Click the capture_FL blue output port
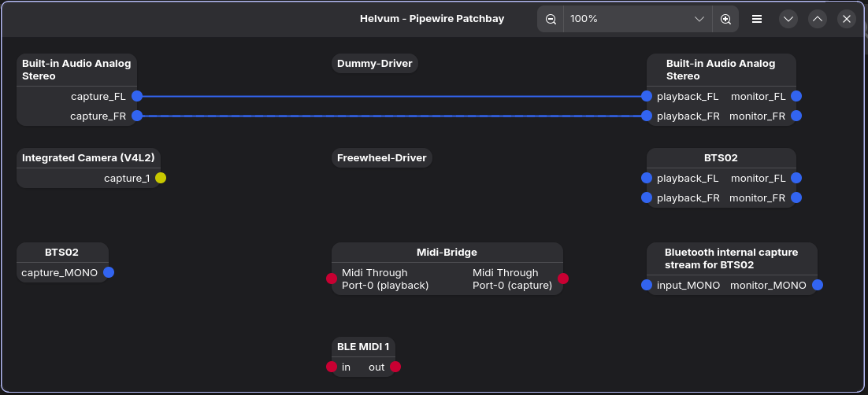Screen dimensions: 868x395 (x=137, y=96)
